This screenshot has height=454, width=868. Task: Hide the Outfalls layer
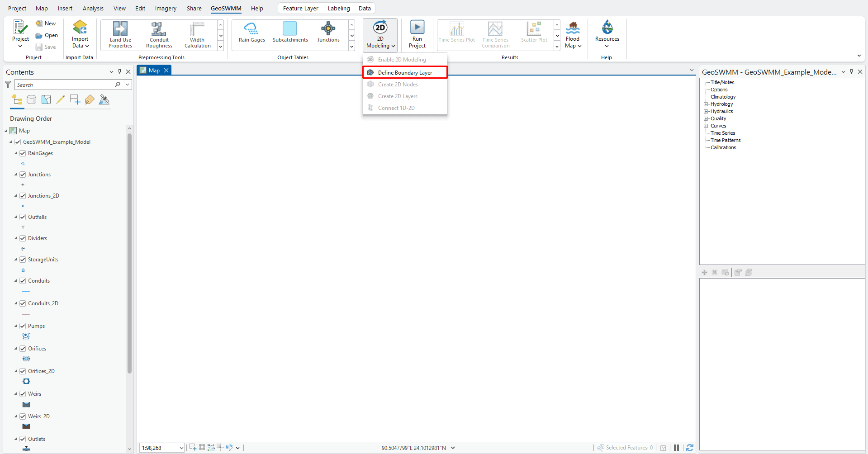coord(23,217)
